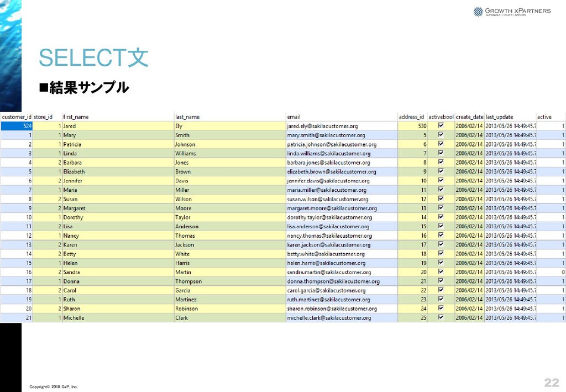566x392 pixels.
Task: Toggle activebool checkbox in Barbara Jones row
Action: click(x=441, y=162)
